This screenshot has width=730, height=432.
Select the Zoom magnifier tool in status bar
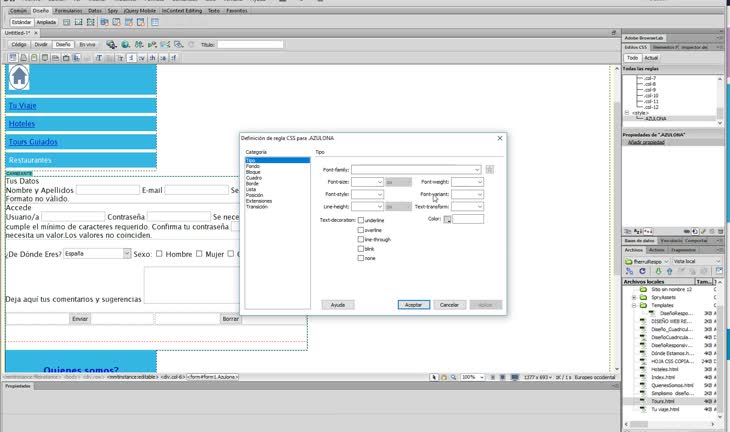[453, 377]
